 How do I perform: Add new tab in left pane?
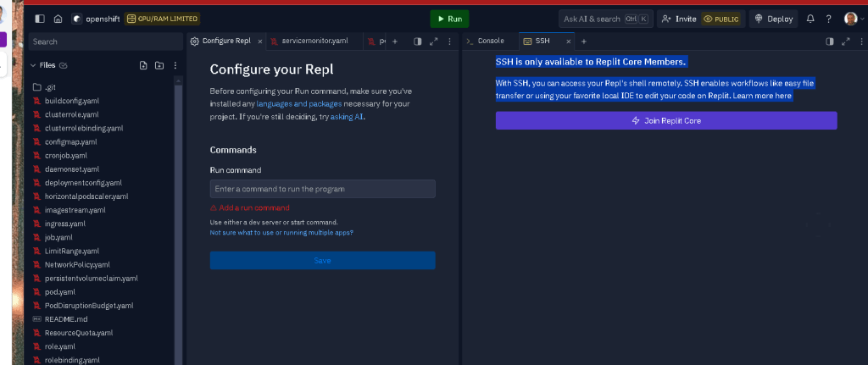click(395, 41)
